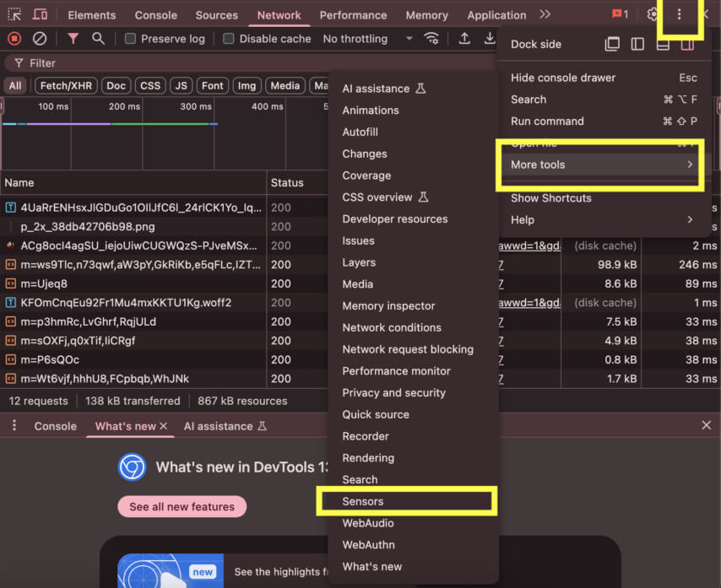Viewport: 721px width, 588px height.
Task: Open the issues counter badge
Action: 620,14
